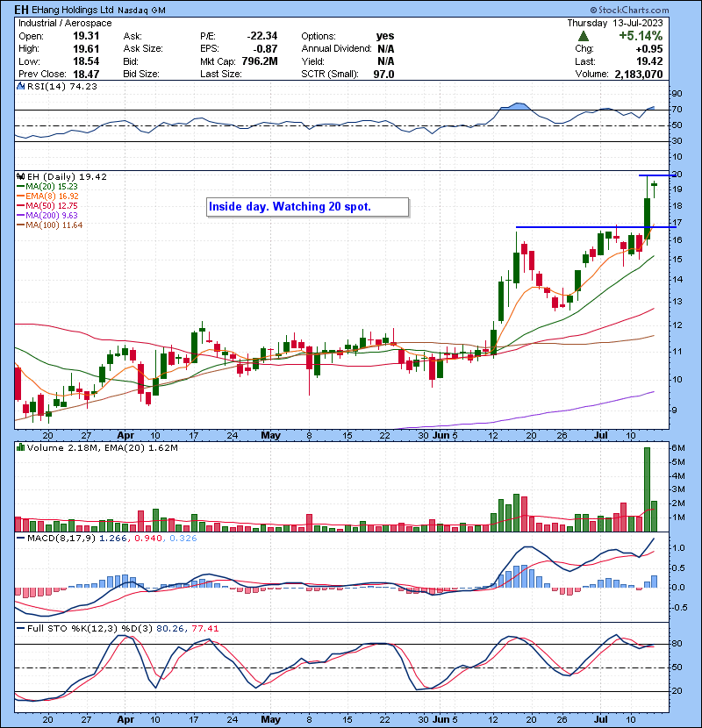Click the StockCharts.com copyright text
Screen dimensions: 702x728
point(629,10)
